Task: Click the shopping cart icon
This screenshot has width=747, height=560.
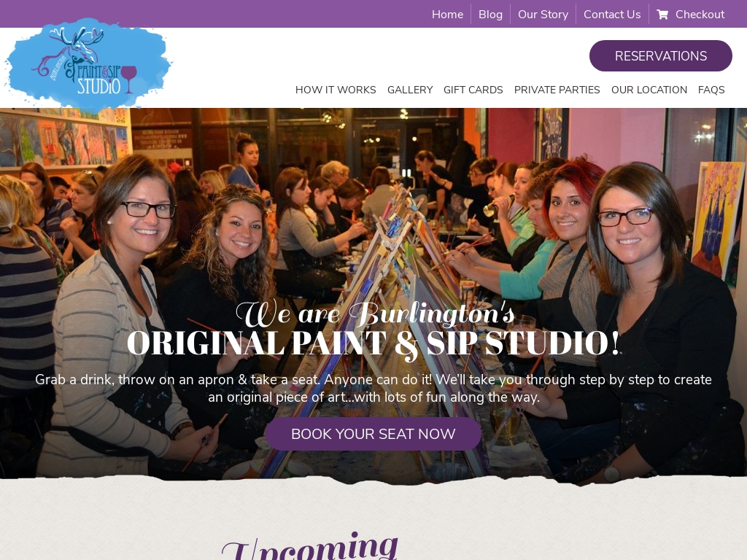Action: (x=662, y=15)
